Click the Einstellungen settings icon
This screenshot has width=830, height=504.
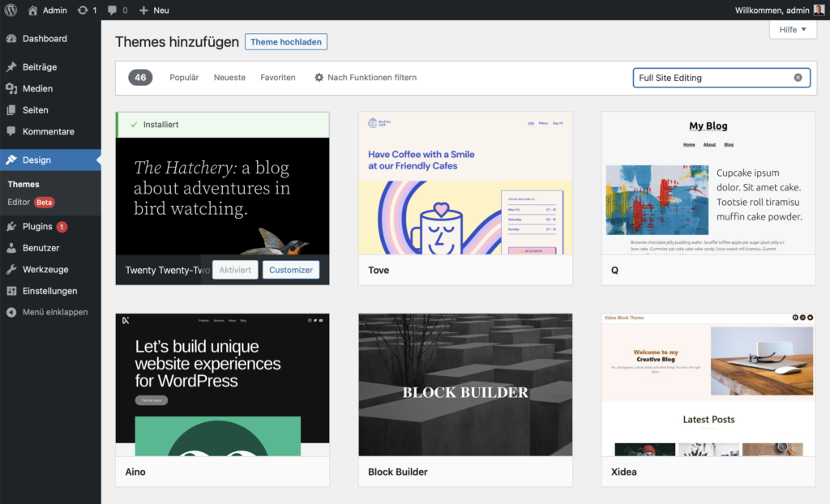click(x=11, y=291)
